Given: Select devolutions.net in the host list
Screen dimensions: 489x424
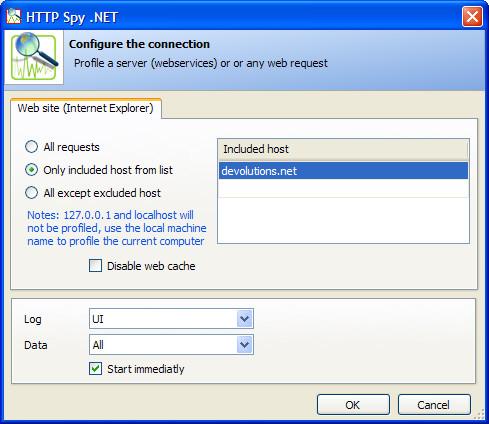Looking at the screenshot, I should click(x=343, y=171).
